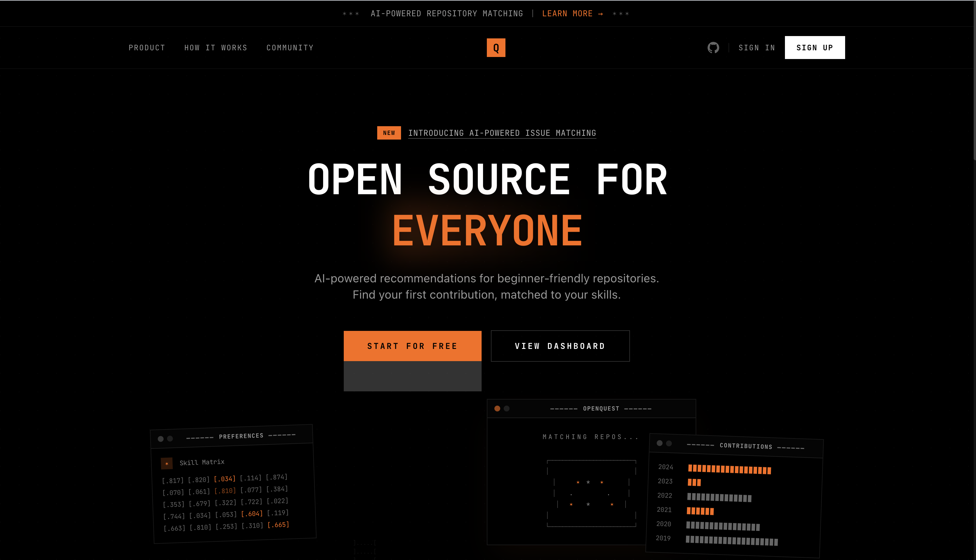Open the Introducing AI-Powered Issue Matching link
The width and height of the screenshot is (976, 560).
click(502, 133)
